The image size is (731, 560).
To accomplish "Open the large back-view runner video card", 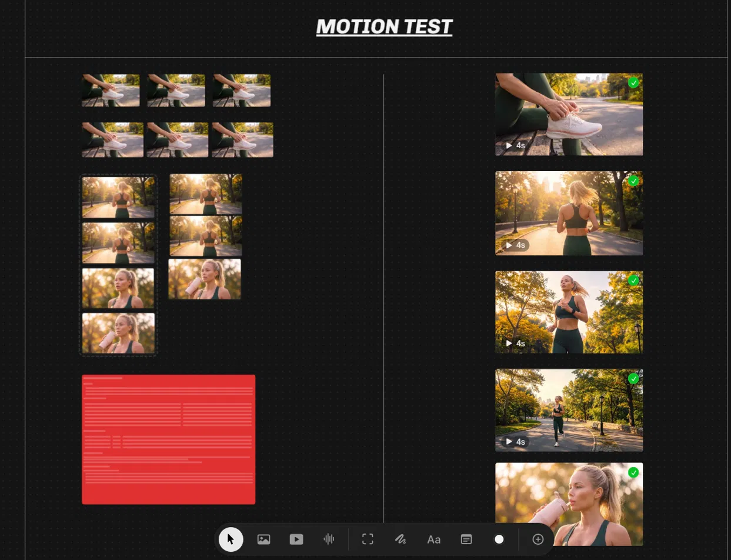I will [569, 214].
